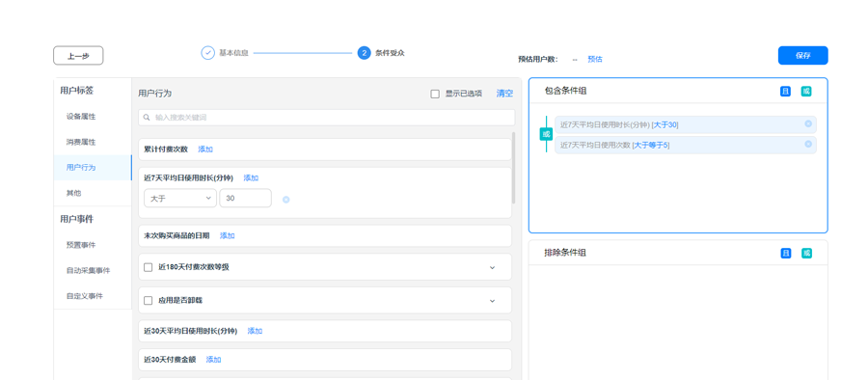
Task: Select the 近7天平均日使用时长(分钟) [大于30] chip
Action: pos(686,124)
